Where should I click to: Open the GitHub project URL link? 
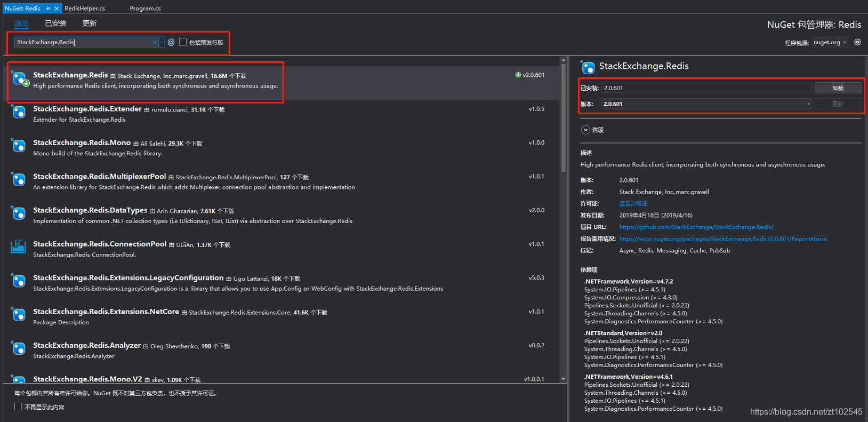696,227
